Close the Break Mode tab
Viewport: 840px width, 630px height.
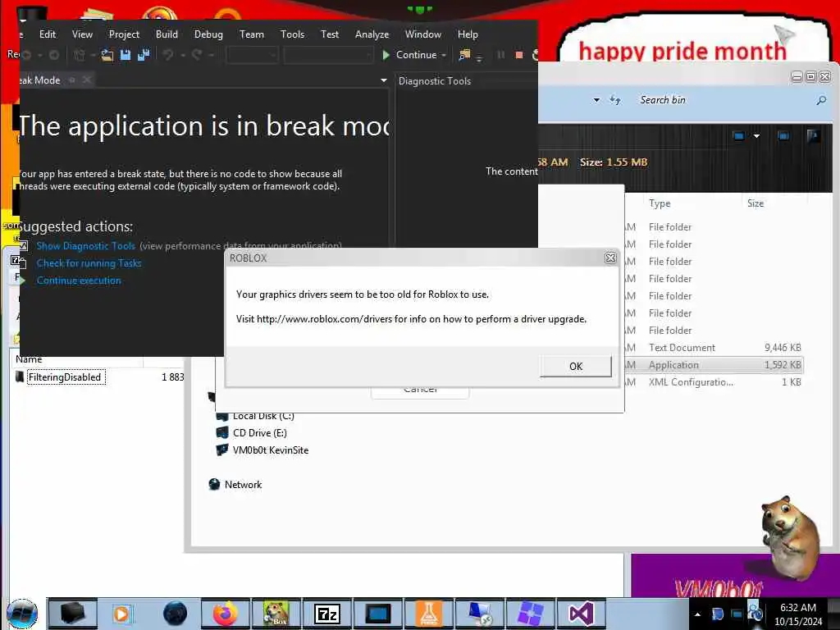87,80
